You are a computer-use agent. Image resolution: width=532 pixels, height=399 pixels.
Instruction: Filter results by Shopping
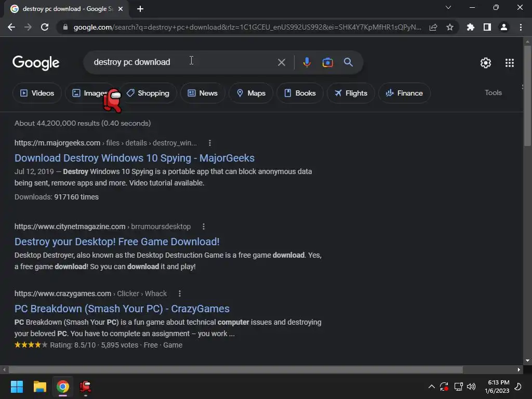point(148,93)
